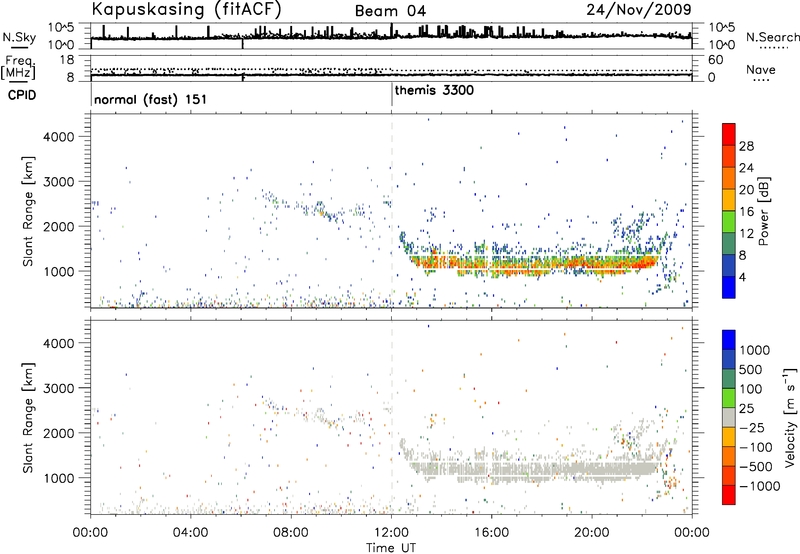The width and height of the screenshot is (800, 554).
Task: Click the '20:00' time tick label
Action: (592, 533)
